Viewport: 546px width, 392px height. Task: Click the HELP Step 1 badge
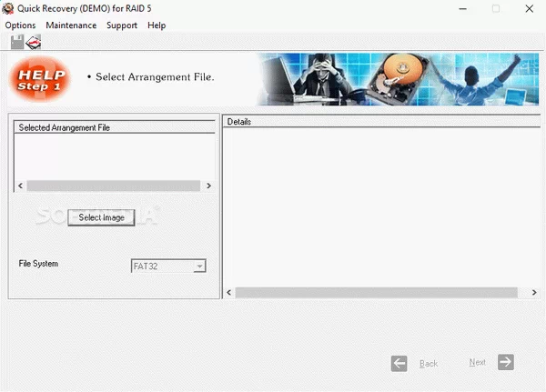(40, 79)
